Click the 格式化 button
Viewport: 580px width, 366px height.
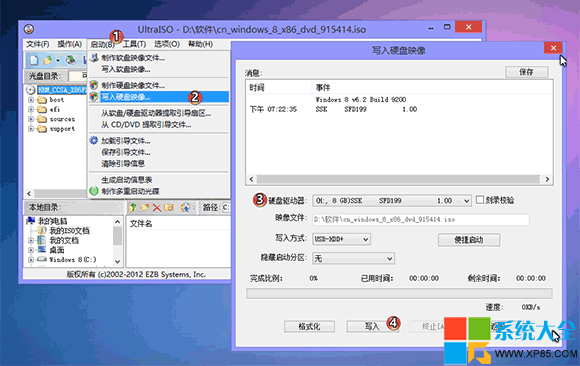tap(309, 326)
